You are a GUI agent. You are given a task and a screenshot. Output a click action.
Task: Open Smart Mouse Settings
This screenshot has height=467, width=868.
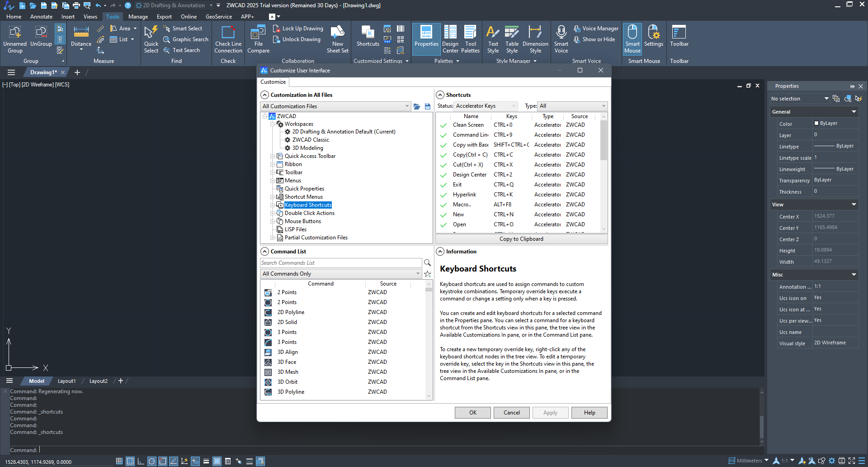tap(654, 36)
